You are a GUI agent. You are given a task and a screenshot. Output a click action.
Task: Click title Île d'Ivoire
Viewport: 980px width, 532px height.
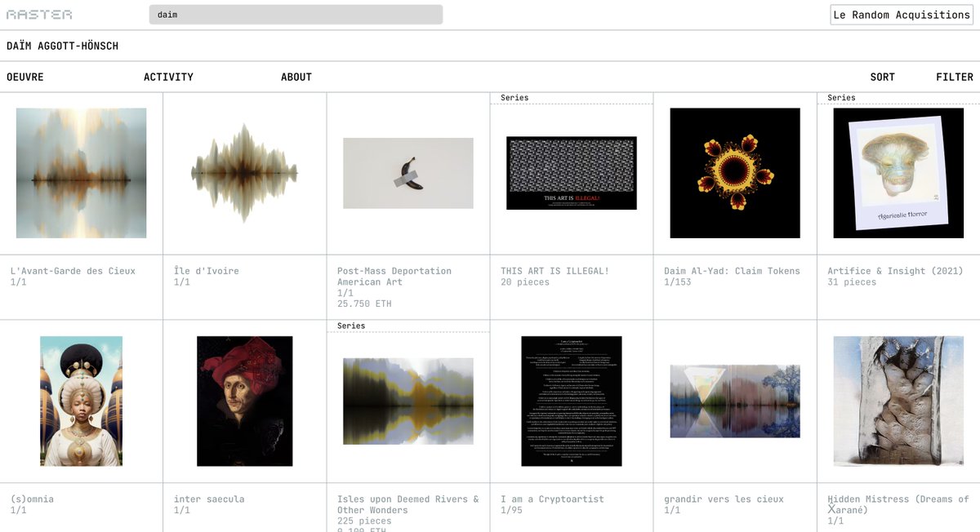pyautogui.click(x=207, y=271)
